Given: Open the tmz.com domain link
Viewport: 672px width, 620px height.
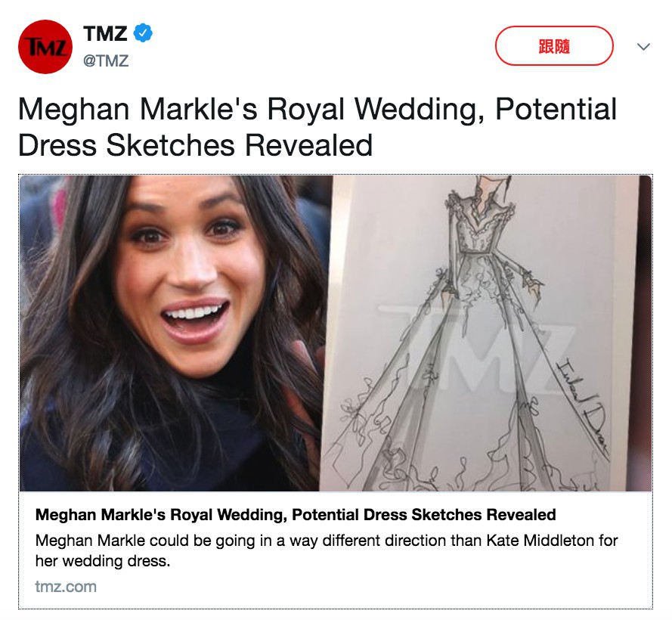Looking at the screenshot, I should [66, 586].
